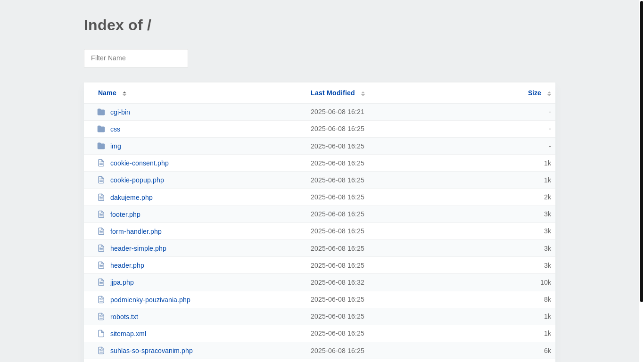
Task: Open form-handler.php file link
Action: [x=136, y=231]
